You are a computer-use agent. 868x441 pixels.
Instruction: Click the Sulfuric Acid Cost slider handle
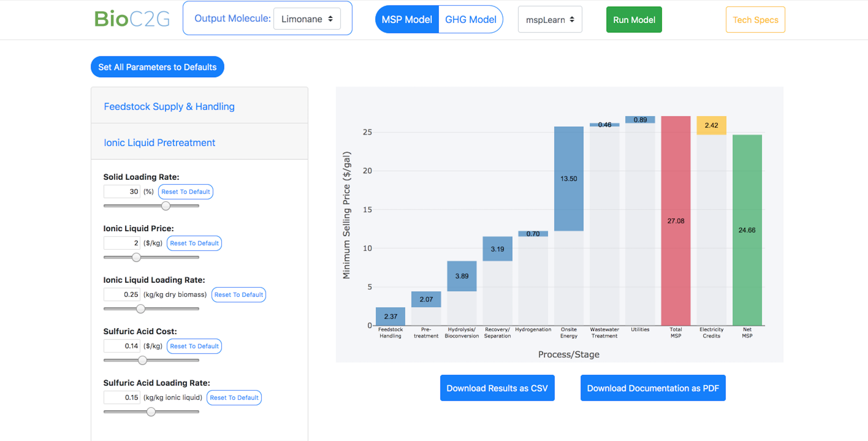[142, 360]
